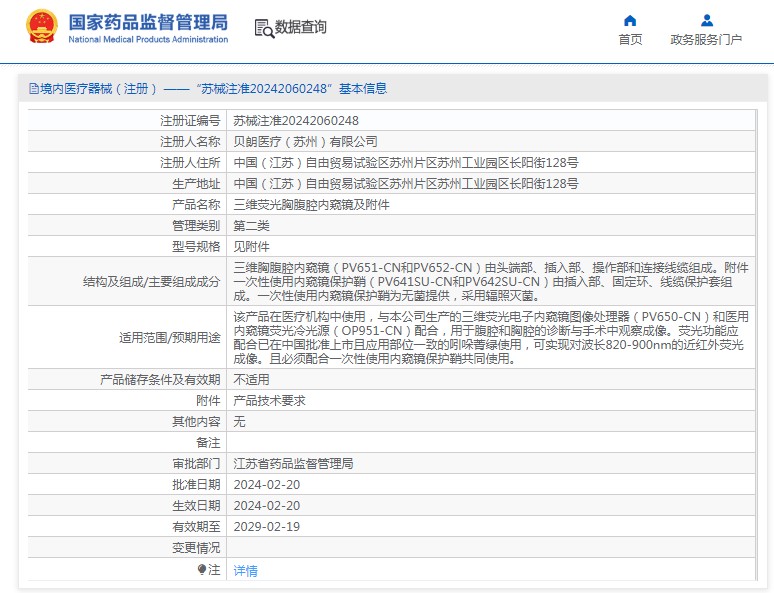Open the 政务服务门户 text link
The height and width of the screenshot is (593, 774).
point(706,40)
